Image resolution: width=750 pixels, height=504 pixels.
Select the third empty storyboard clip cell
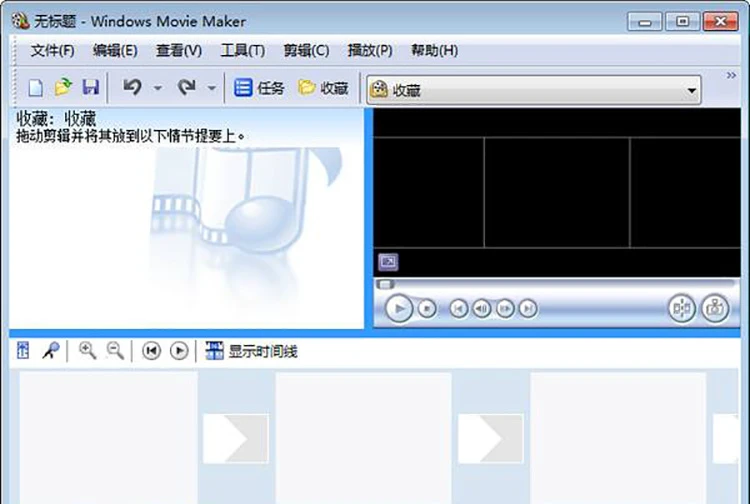click(x=618, y=438)
